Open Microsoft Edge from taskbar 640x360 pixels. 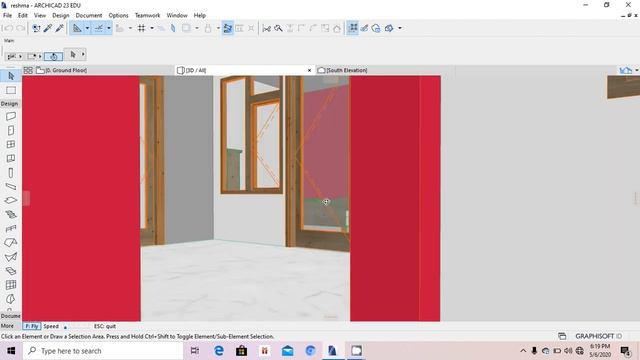pyautogui.click(x=219, y=351)
